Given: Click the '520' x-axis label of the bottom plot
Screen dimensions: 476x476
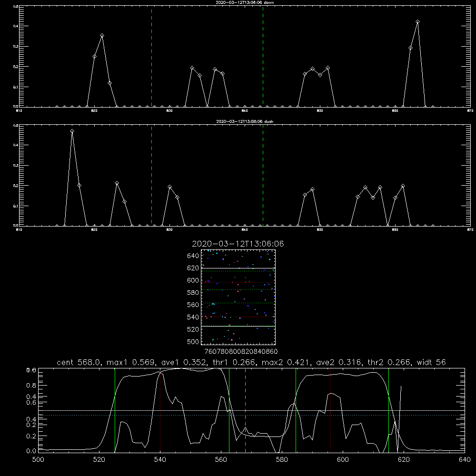Looking at the screenshot, I should click(99, 460).
